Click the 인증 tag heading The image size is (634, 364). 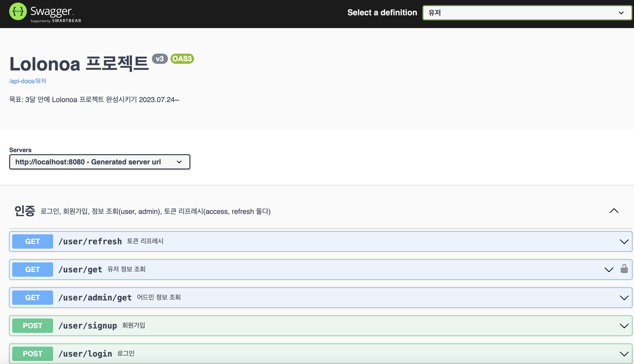[x=25, y=211]
